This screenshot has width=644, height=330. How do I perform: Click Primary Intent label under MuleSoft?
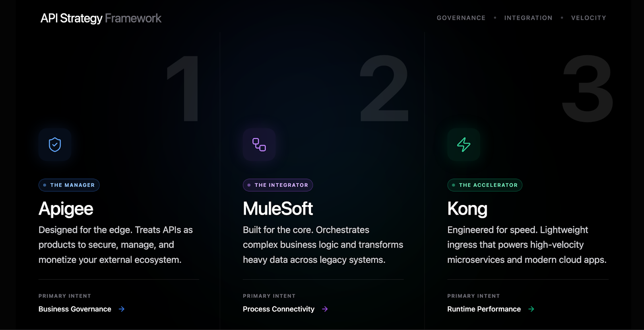(x=269, y=296)
